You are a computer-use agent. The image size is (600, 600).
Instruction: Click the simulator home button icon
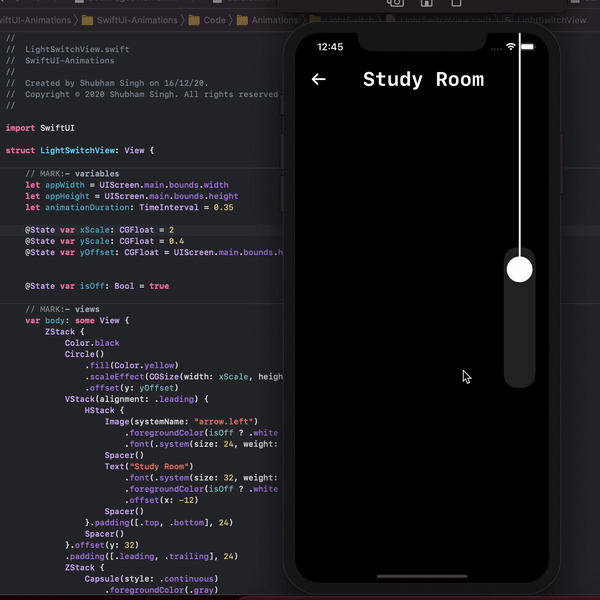pos(427,3)
